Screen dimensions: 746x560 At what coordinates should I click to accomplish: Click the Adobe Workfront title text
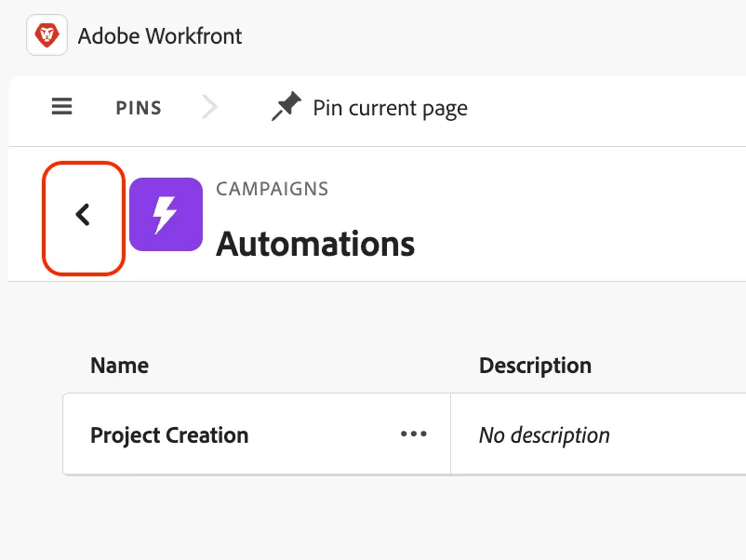pos(160,36)
